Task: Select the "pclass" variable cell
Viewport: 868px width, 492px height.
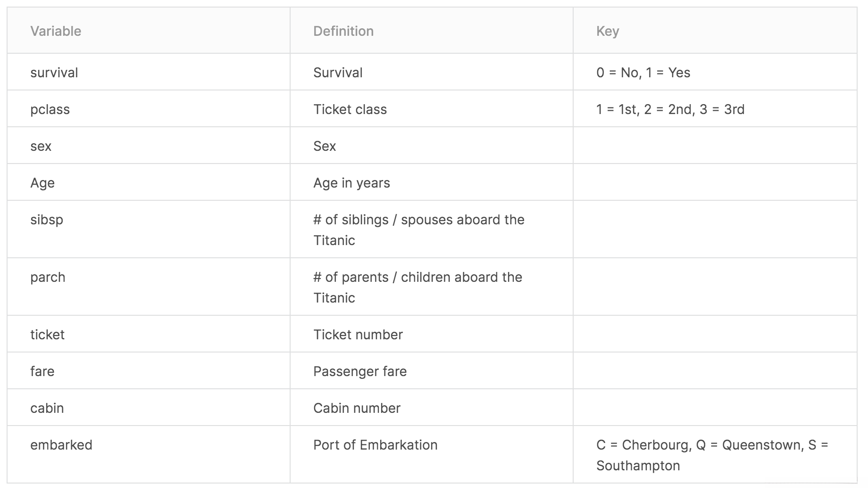Action: pyautogui.click(x=50, y=109)
